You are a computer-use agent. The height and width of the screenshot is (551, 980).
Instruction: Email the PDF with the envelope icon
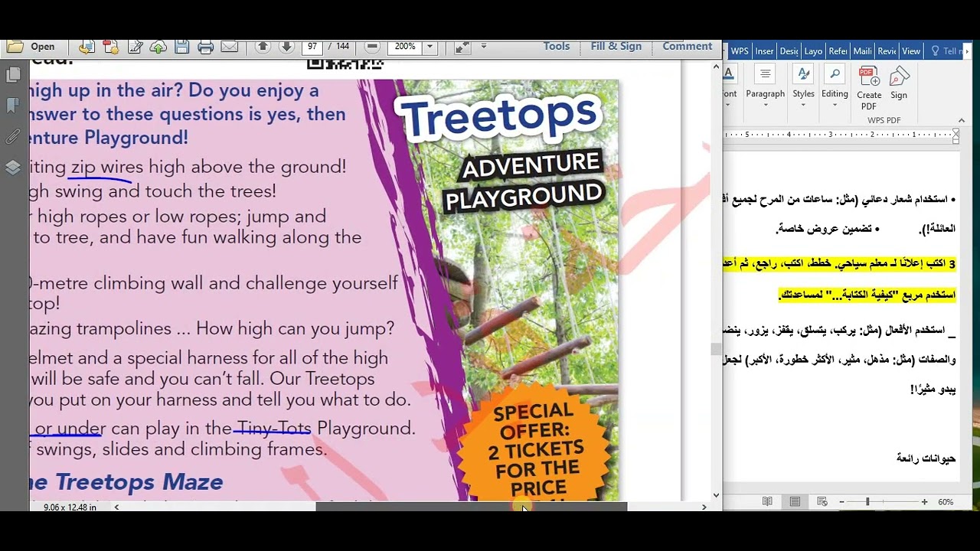[229, 47]
